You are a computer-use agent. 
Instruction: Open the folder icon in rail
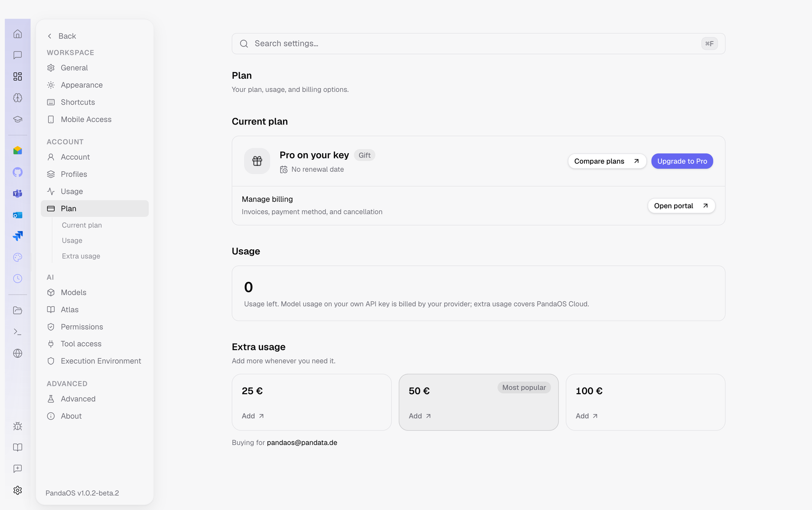point(17,311)
